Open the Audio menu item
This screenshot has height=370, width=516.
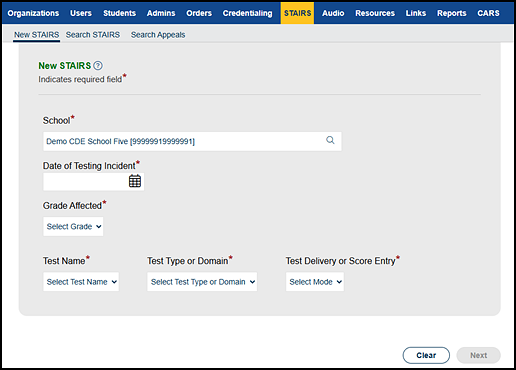click(x=333, y=13)
